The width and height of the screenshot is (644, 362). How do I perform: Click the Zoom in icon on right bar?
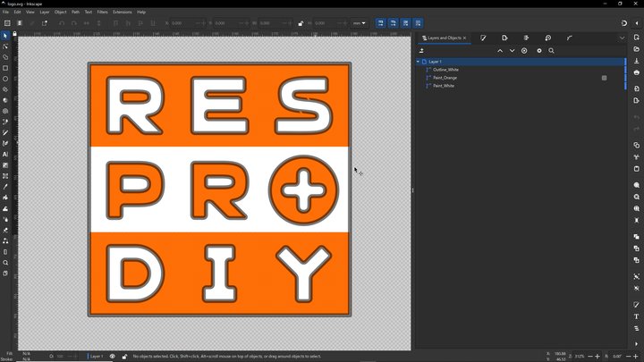tap(637, 185)
